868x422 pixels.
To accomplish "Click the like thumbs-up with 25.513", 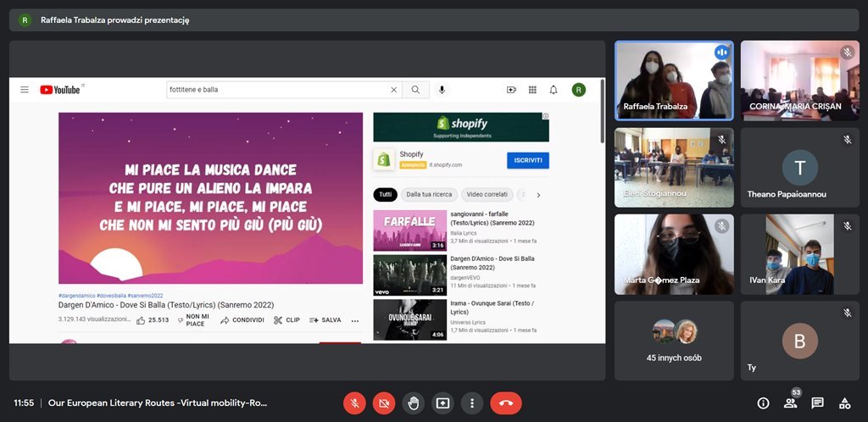I will coord(153,320).
